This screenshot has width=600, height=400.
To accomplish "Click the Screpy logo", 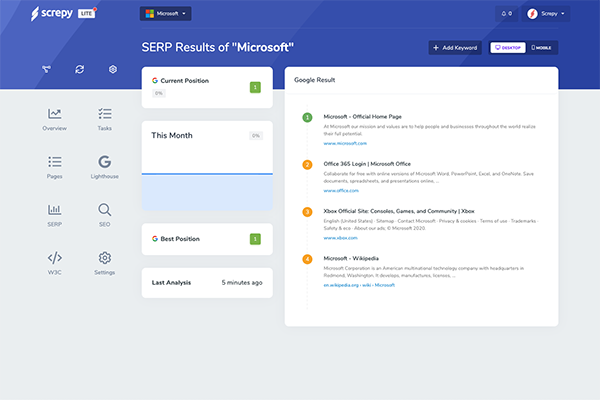I will [x=62, y=14].
